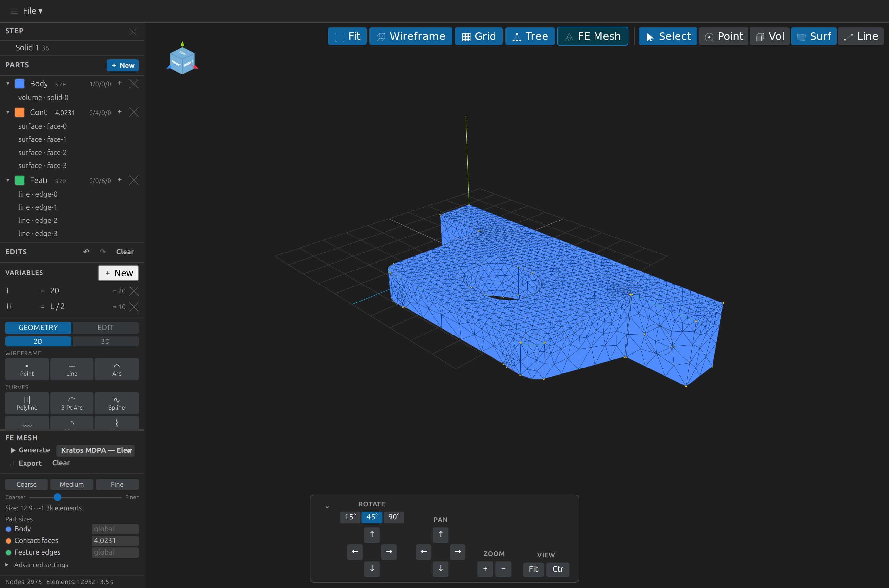Delete the Cont part

coord(134,112)
